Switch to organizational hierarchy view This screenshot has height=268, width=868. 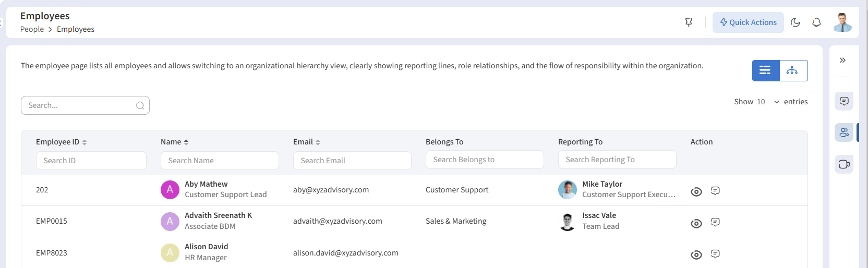coord(792,70)
